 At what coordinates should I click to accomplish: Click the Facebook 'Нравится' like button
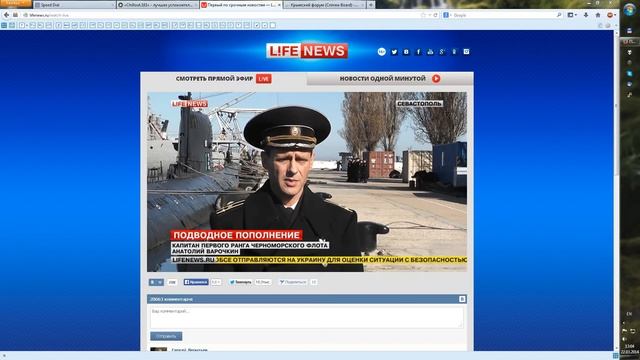pos(196,282)
